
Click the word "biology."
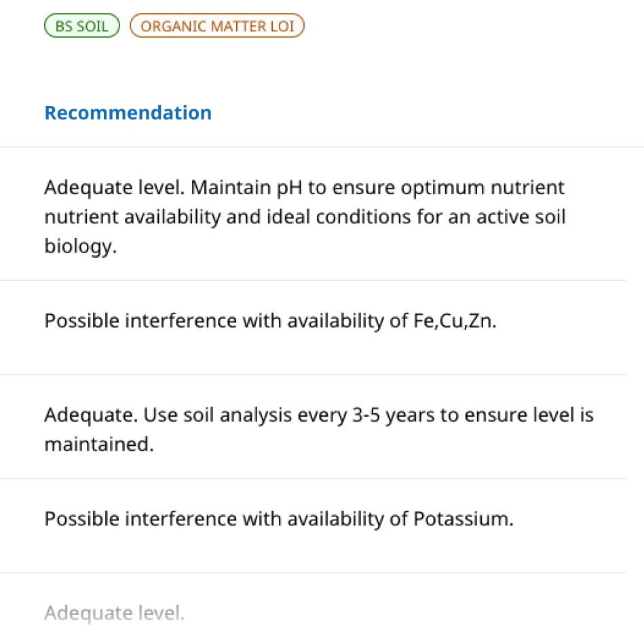(x=81, y=247)
